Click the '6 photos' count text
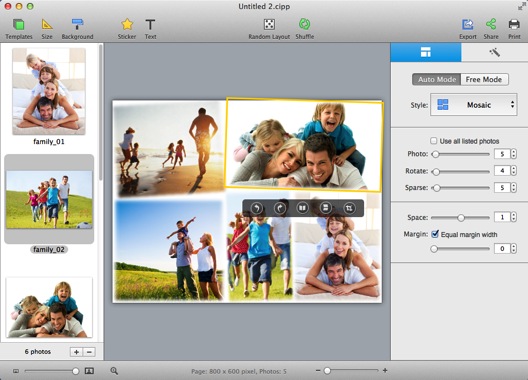The height and width of the screenshot is (380, 528). (38, 352)
